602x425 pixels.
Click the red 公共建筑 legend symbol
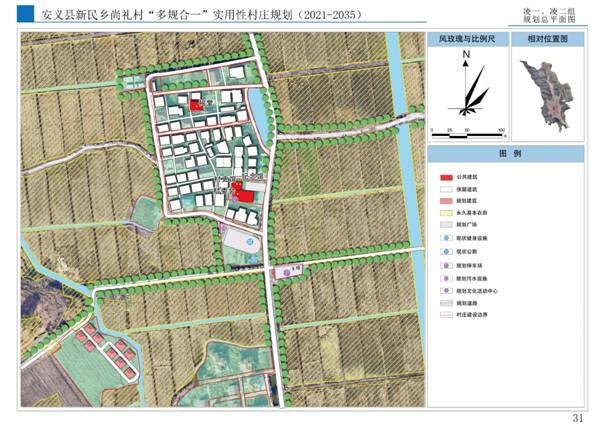[x=446, y=177]
